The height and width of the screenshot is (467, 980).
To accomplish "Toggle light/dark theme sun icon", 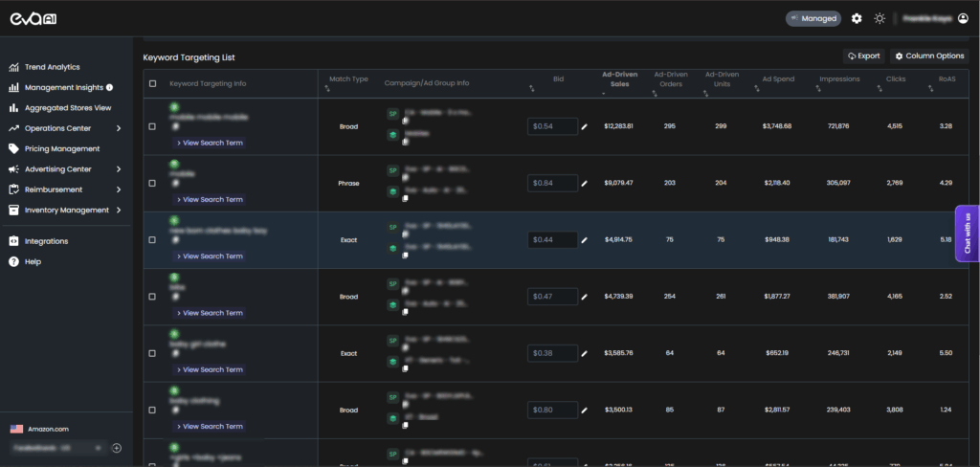I will tap(880, 18).
